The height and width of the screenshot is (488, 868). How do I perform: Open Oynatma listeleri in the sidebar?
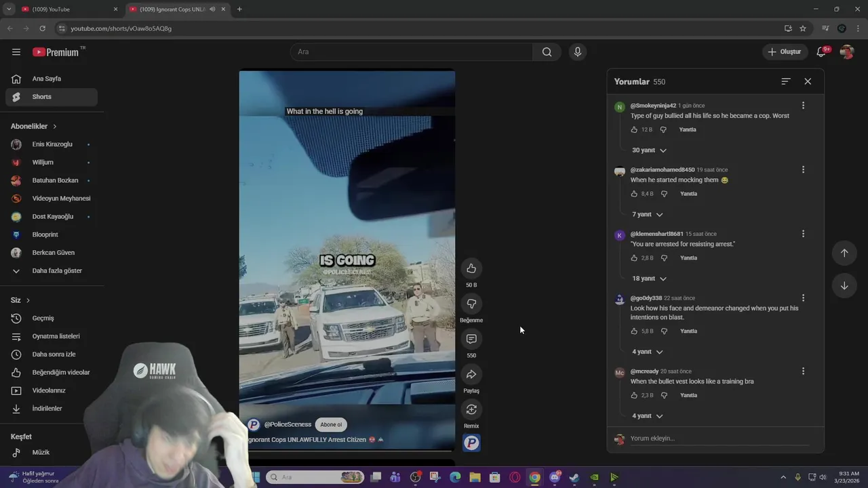point(52,337)
